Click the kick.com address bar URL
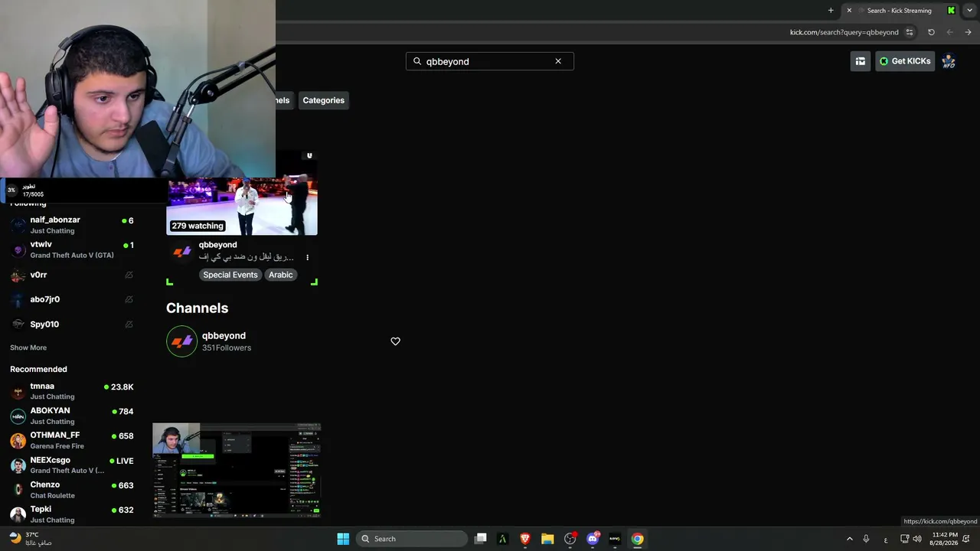Image resolution: width=980 pixels, height=551 pixels. (x=844, y=32)
